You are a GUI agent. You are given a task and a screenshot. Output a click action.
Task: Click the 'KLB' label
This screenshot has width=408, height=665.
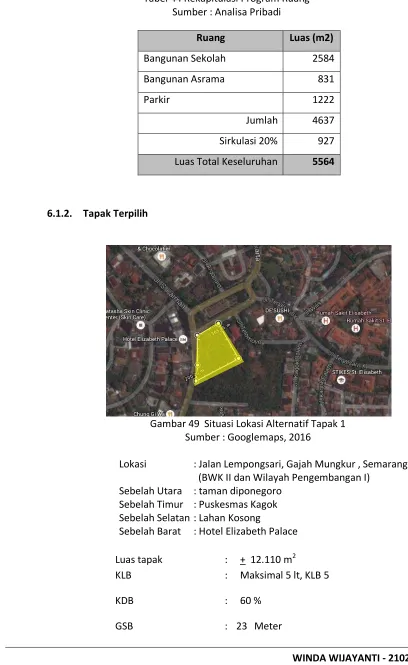[123, 576]
